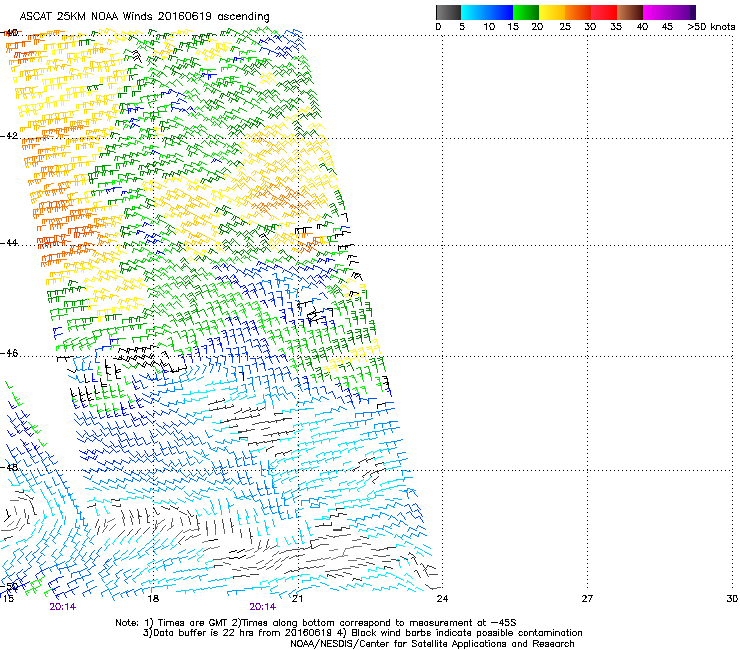Click the longitude label '24' on bottom axis
The width and height of the screenshot is (740, 650).
pos(442,599)
